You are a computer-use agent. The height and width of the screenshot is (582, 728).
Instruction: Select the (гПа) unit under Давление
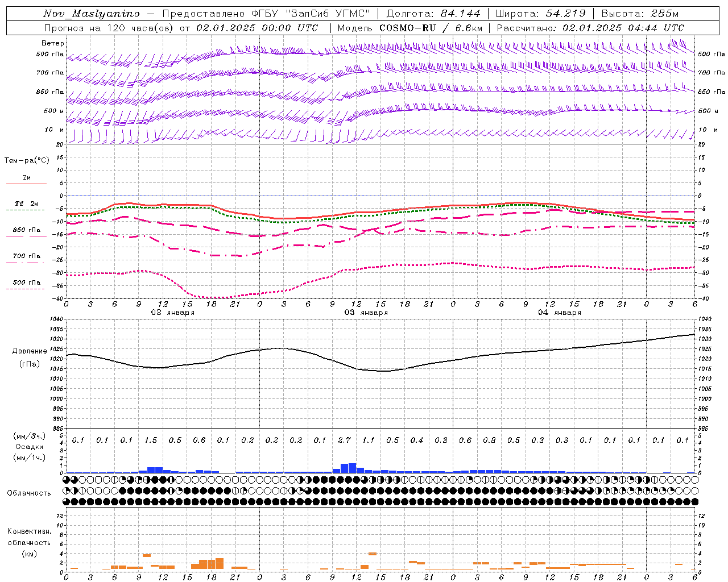pyautogui.click(x=30, y=364)
